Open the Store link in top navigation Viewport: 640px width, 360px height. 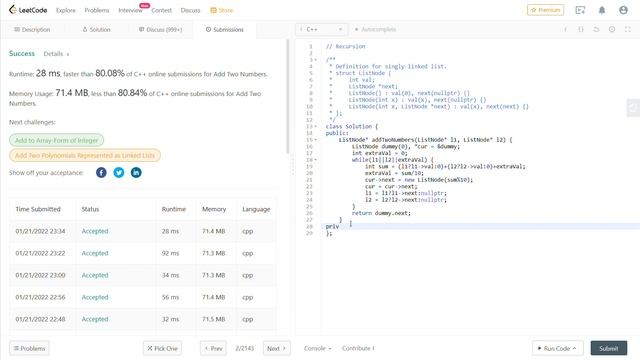tap(222, 10)
